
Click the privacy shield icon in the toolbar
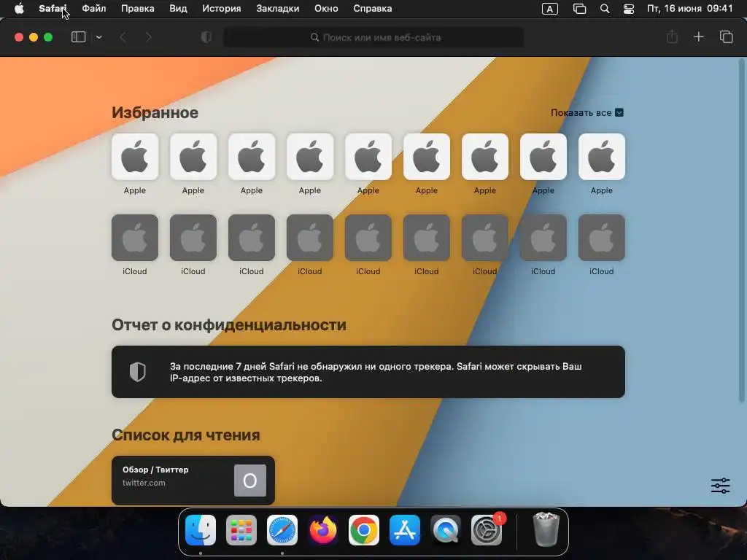206,37
